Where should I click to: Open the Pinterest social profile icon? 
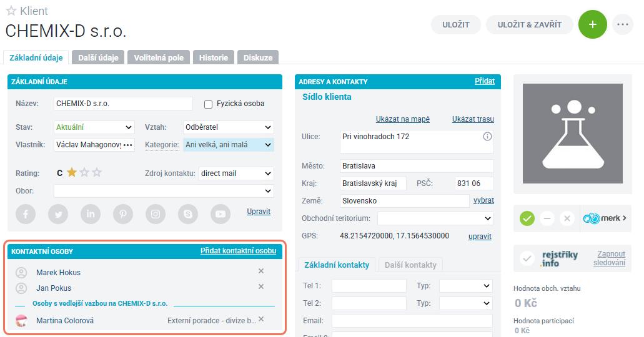[x=123, y=214]
